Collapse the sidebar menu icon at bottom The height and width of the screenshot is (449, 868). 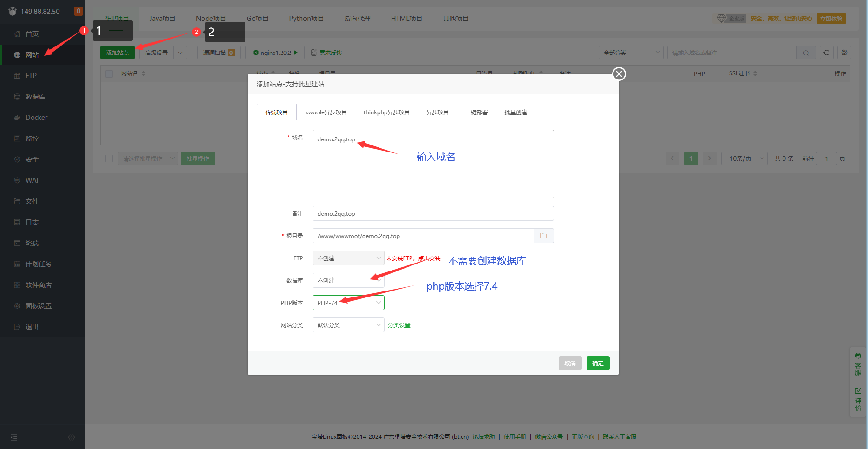14,437
